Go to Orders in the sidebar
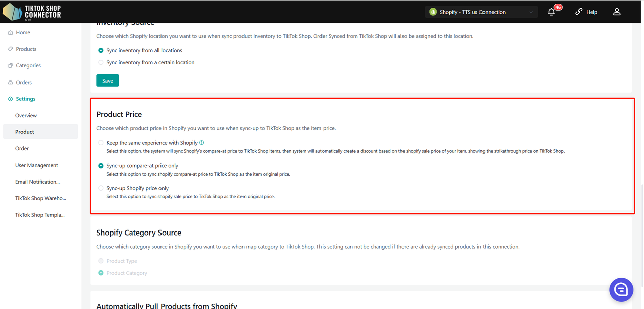 click(24, 83)
